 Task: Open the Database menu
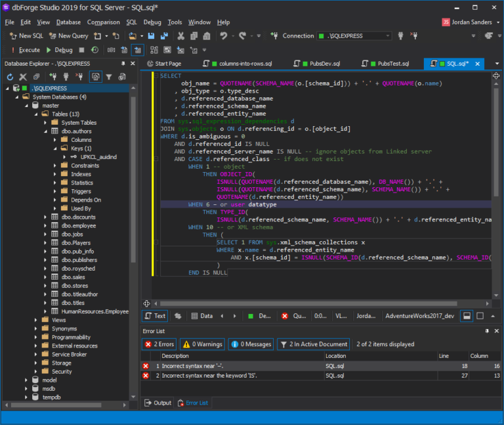[x=68, y=22]
